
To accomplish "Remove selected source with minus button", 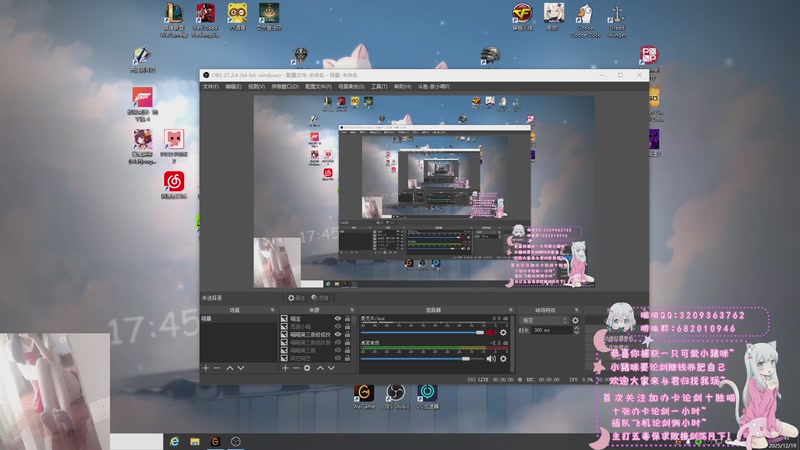I will [x=296, y=368].
